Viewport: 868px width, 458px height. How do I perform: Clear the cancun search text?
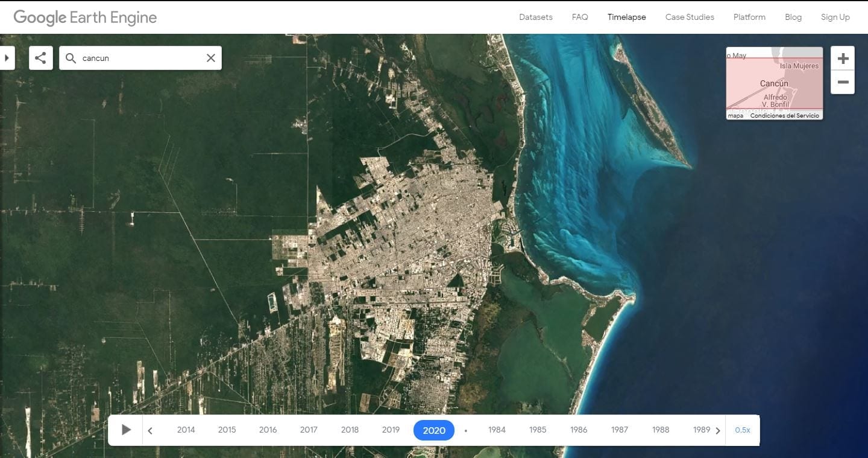pos(211,58)
